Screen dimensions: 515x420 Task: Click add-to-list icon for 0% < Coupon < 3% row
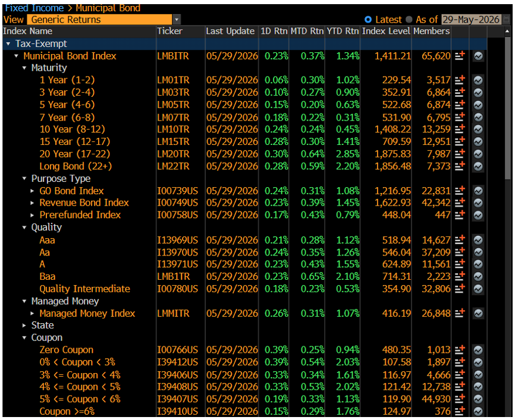(460, 362)
